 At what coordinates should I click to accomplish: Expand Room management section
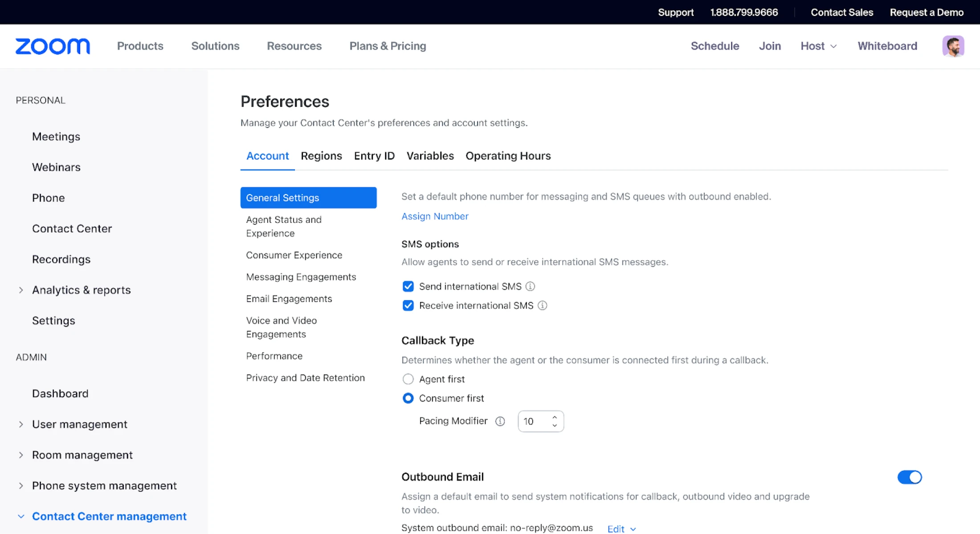(21, 455)
